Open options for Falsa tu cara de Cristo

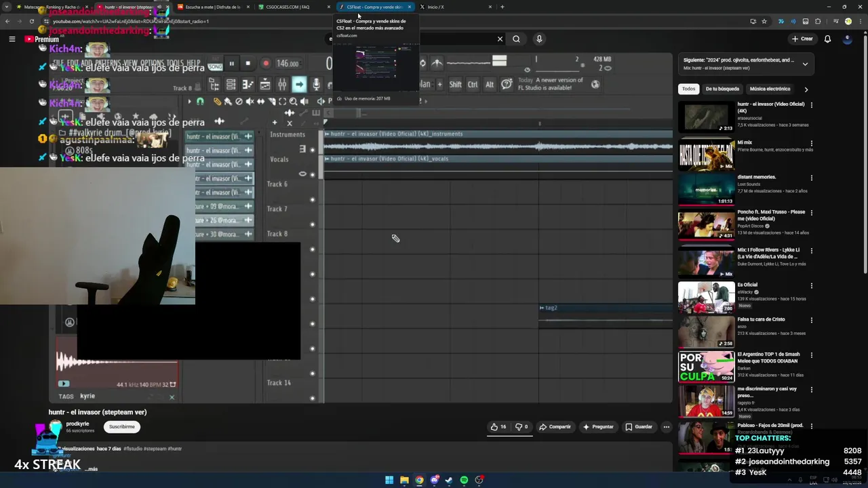tap(811, 320)
